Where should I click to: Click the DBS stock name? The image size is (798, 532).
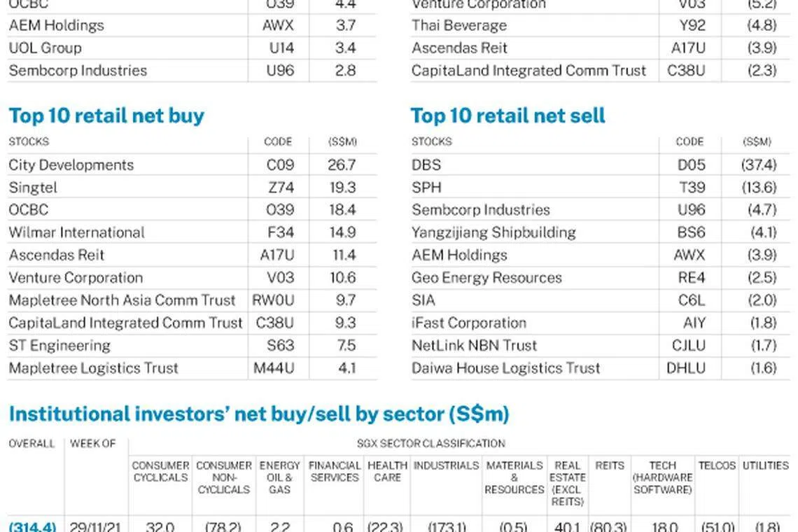(426, 165)
